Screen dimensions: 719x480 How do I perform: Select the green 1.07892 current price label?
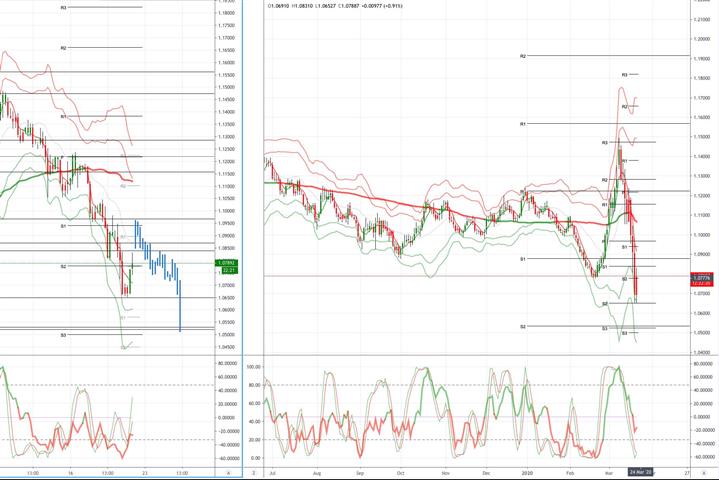pyautogui.click(x=226, y=263)
